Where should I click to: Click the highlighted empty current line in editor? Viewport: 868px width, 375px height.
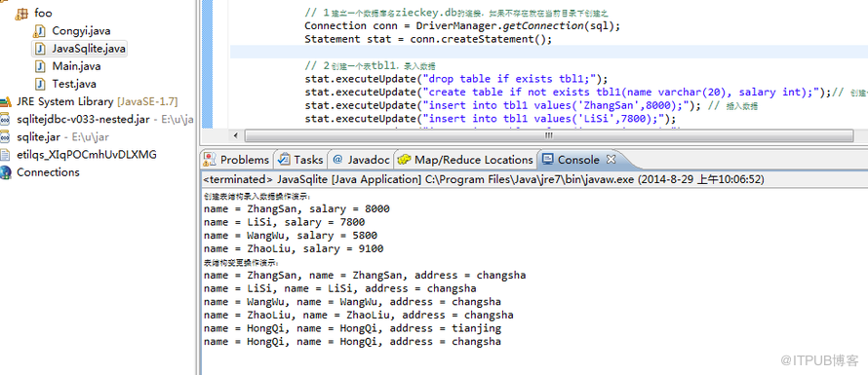tap(549, 52)
